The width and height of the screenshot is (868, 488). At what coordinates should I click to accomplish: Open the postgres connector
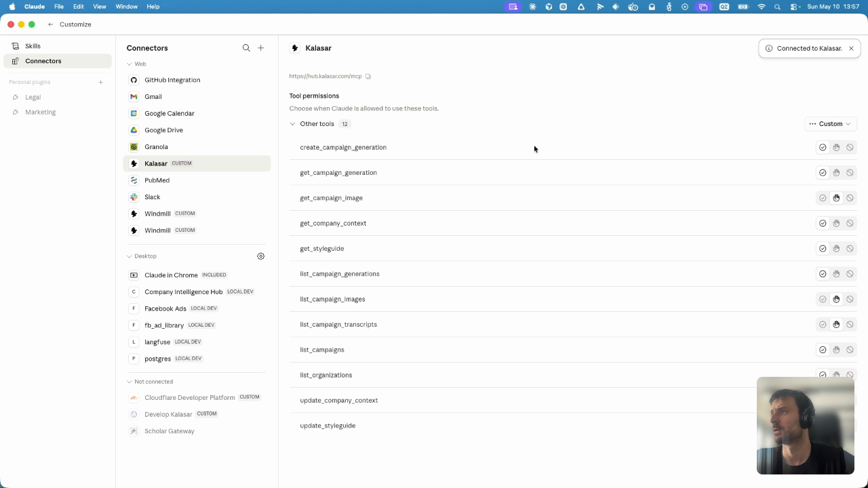click(197, 359)
